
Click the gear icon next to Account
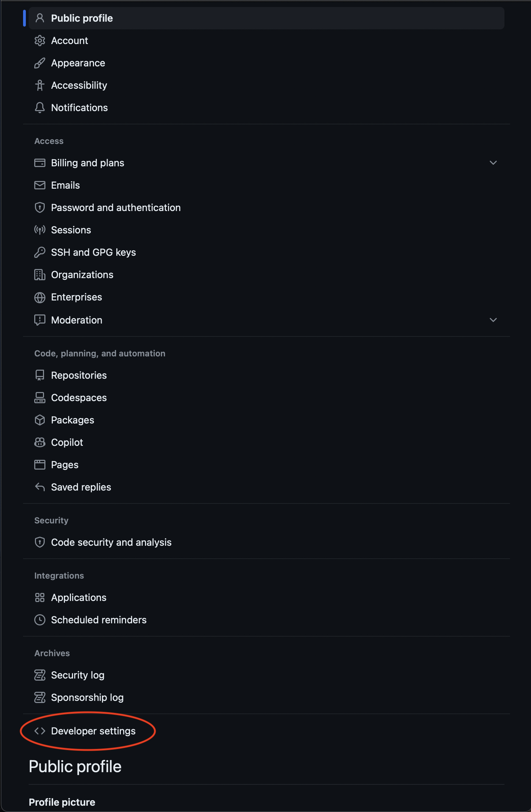(40, 41)
